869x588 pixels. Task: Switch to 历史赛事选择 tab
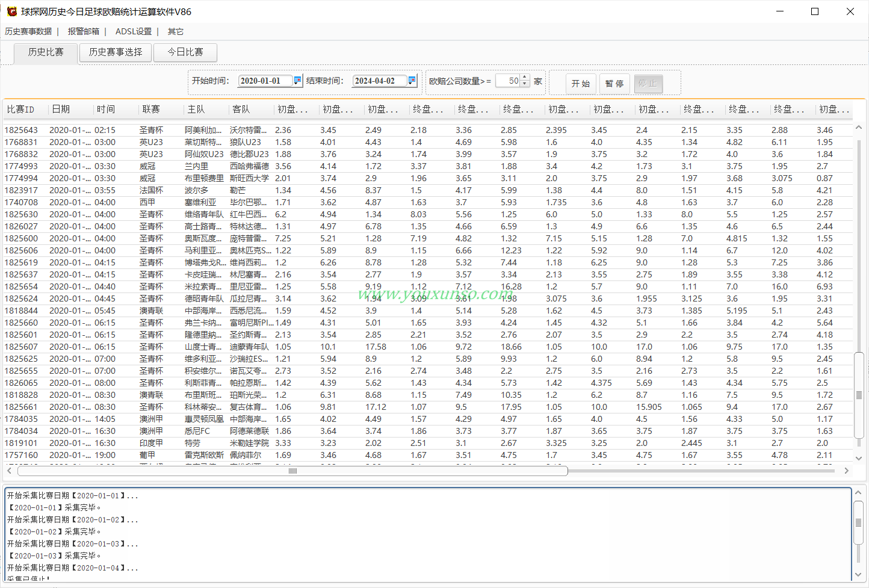(x=116, y=52)
